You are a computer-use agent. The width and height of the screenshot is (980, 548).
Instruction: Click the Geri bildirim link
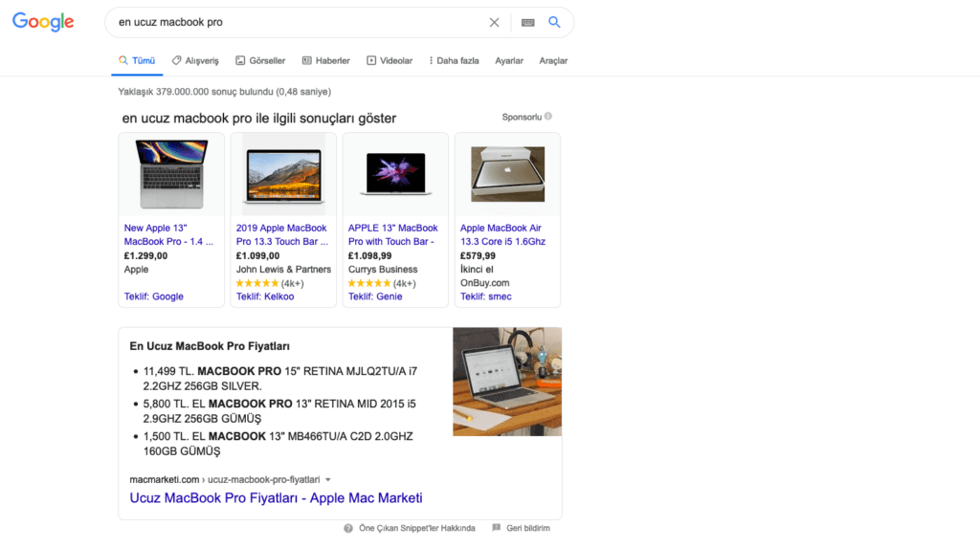point(528,528)
